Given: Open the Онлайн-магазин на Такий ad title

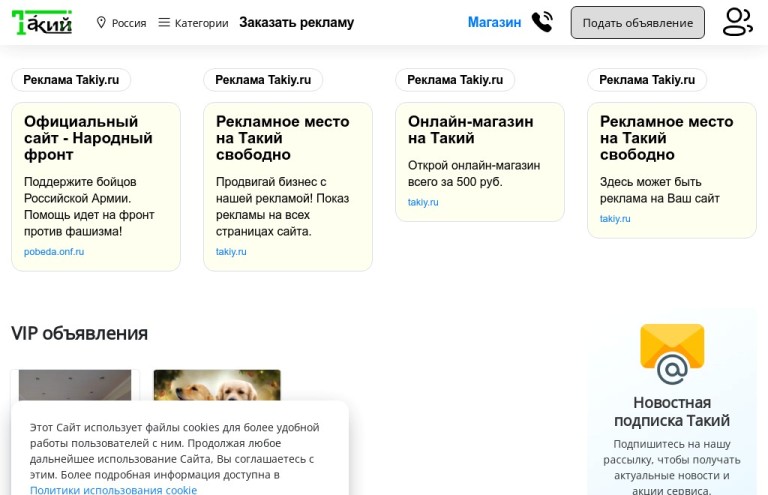Looking at the screenshot, I should coord(471,130).
